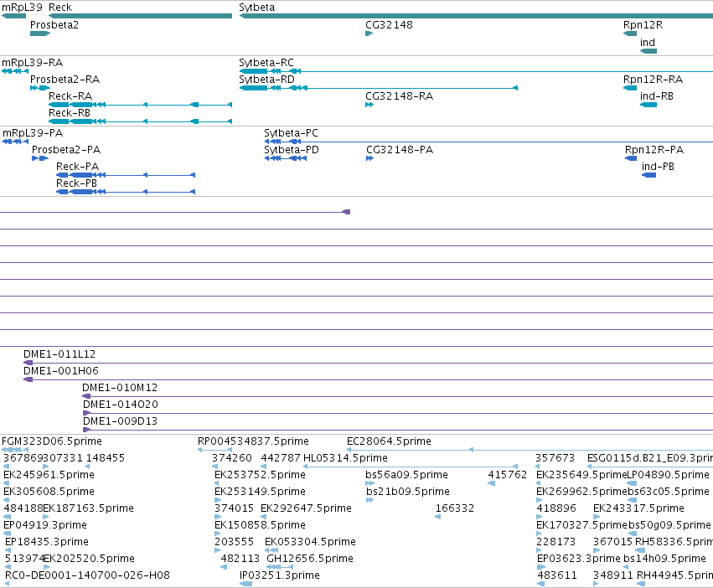Screen dimensions: 713x588
Task: Select transcript CG32148-RA
Action: pos(400,96)
